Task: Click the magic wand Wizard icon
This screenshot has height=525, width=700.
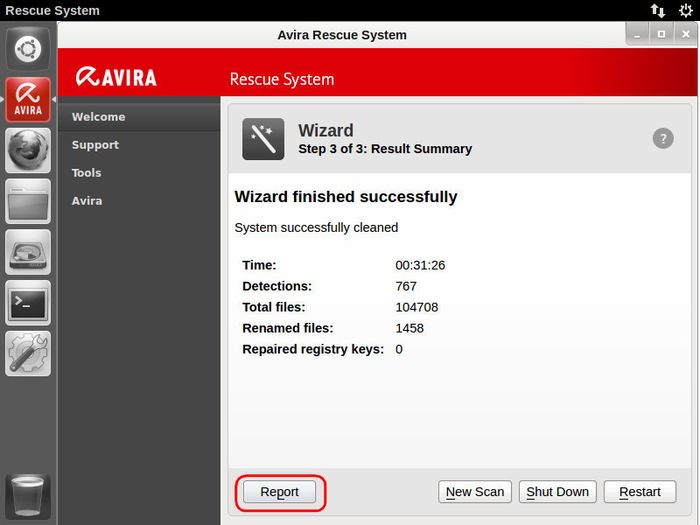Action: [x=263, y=139]
